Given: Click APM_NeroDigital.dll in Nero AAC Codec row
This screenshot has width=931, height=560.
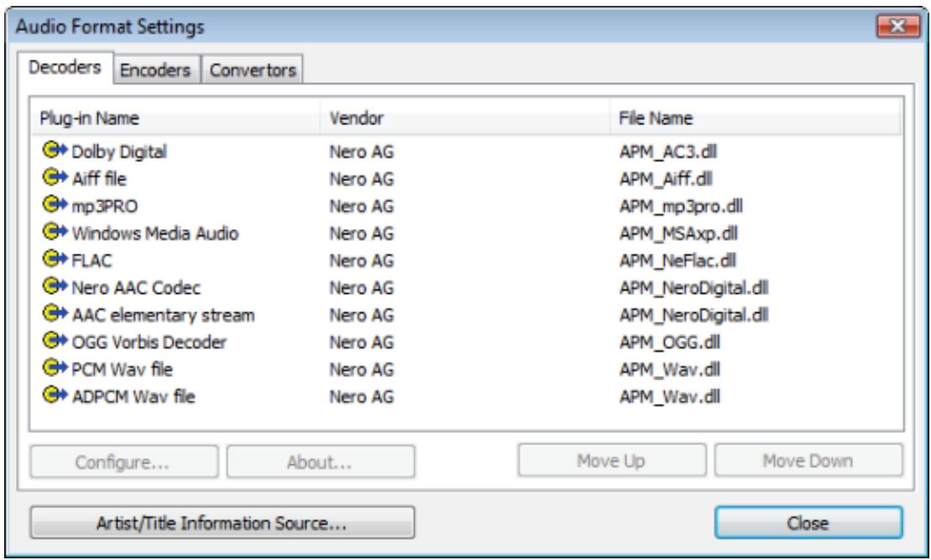Looking at the screenshot, I should click(x=694, y=288).
